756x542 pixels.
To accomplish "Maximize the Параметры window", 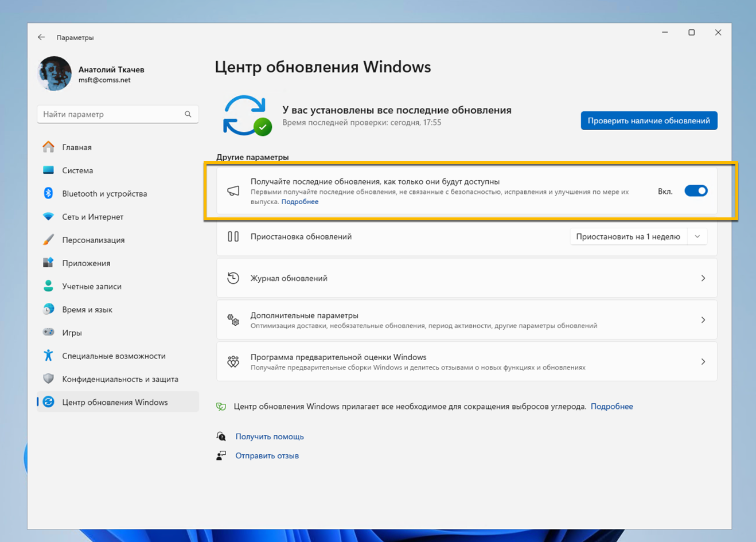I will (691, 33).
